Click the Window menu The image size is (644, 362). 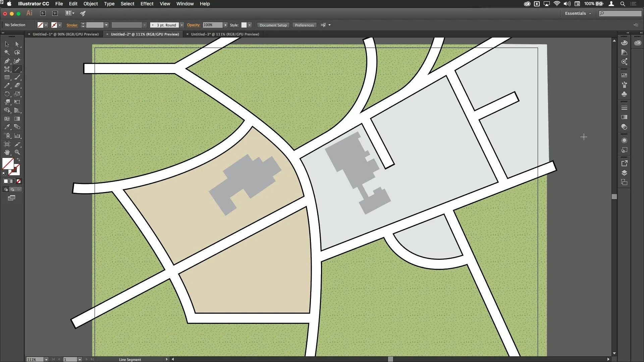pyautogui.click(x=184, y=4)
